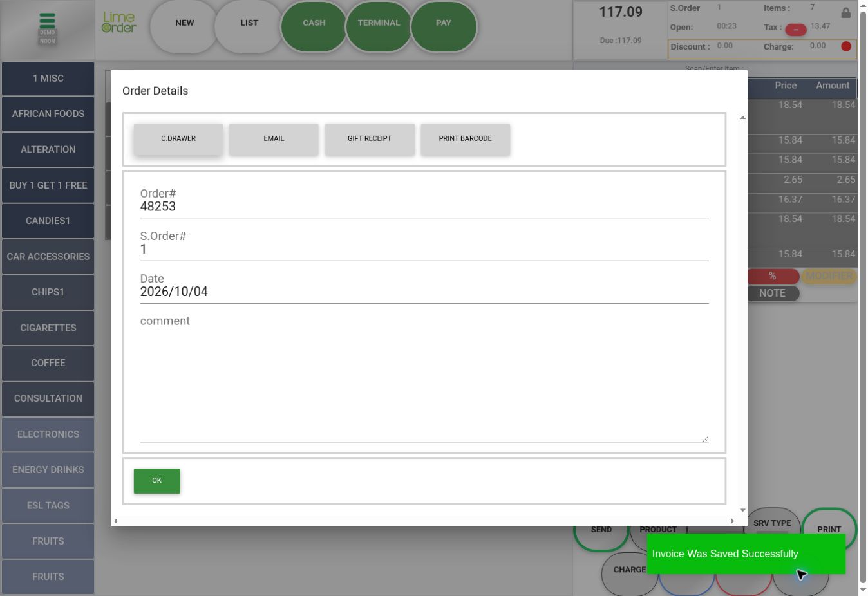The height and width of the screenshot is (596, 868).
Task: Click the S.Order# field
Action: tap(424, 249)
